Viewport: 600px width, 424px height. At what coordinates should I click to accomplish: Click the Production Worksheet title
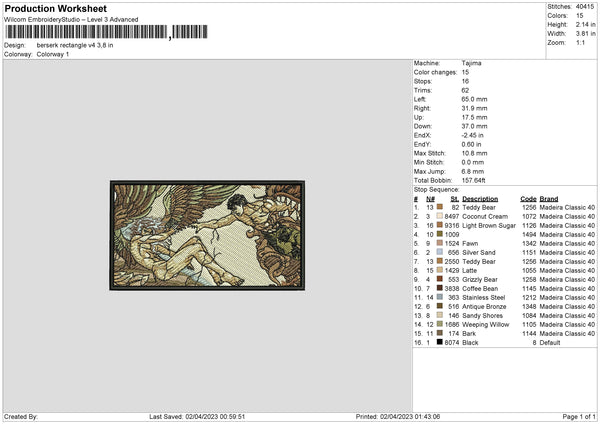[55, 8]
